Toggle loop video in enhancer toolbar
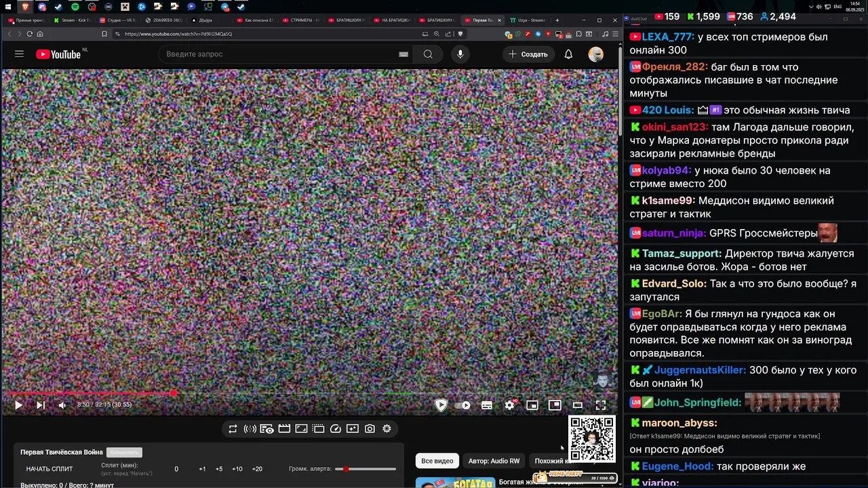The height and width of the screenshot is (488, 868). click(x=233, y=429)
